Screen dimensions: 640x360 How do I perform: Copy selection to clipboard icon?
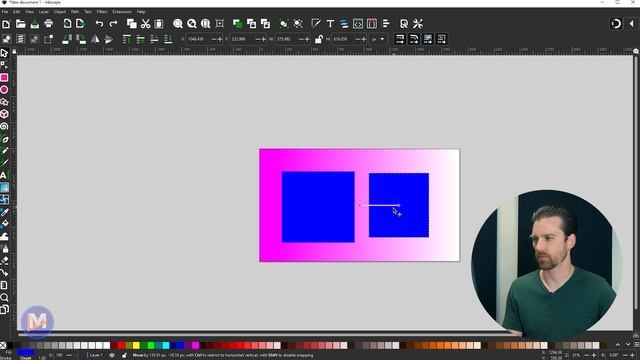tap(131, 24)
